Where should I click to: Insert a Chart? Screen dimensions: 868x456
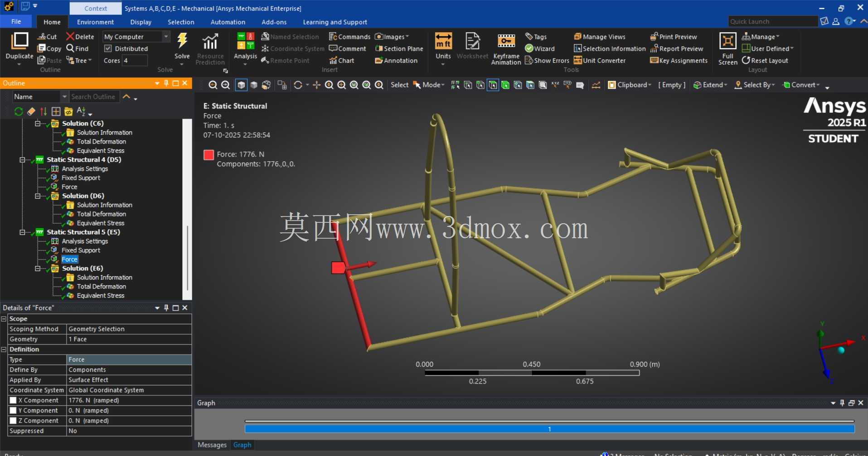[x=342, y=60]
